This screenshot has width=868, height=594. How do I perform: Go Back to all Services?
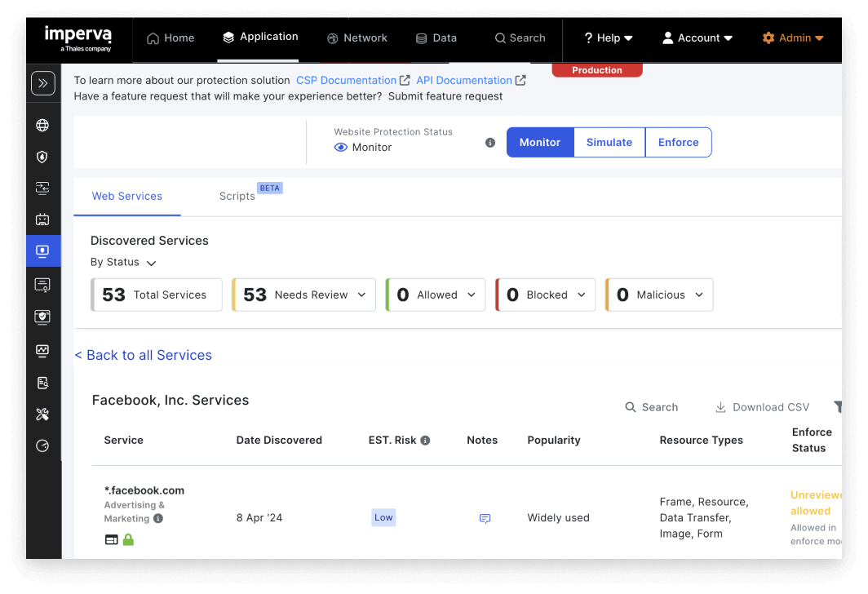(144, 355)
